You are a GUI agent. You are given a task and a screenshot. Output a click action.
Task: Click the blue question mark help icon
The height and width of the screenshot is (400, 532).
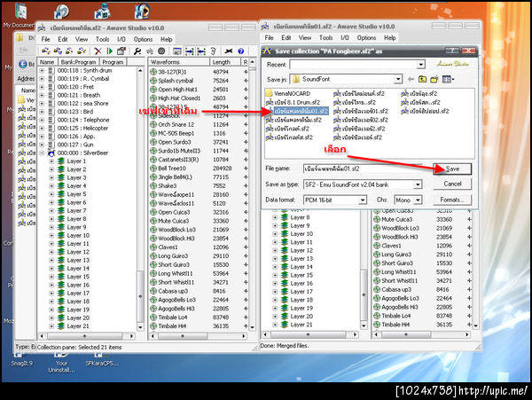coord(241,51)
